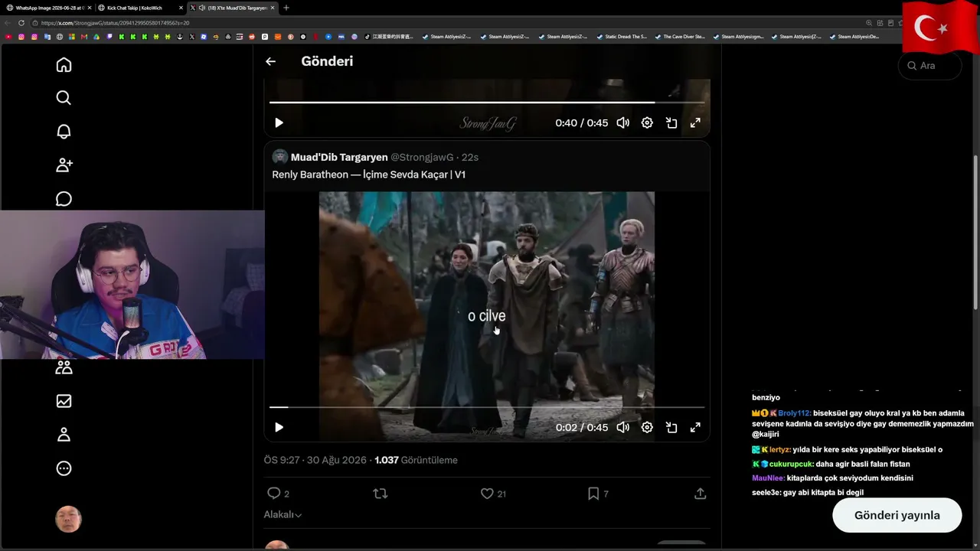Mute the 0:02 video volume
Image resolution: width=980 pixels, height=551 pixels.
tap(623, 427)
